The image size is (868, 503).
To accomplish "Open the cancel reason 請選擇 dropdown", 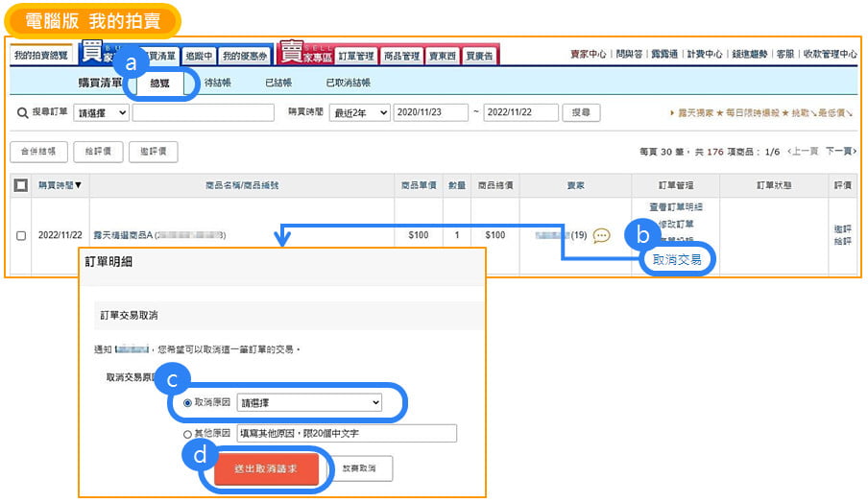I will click(309, 403).
